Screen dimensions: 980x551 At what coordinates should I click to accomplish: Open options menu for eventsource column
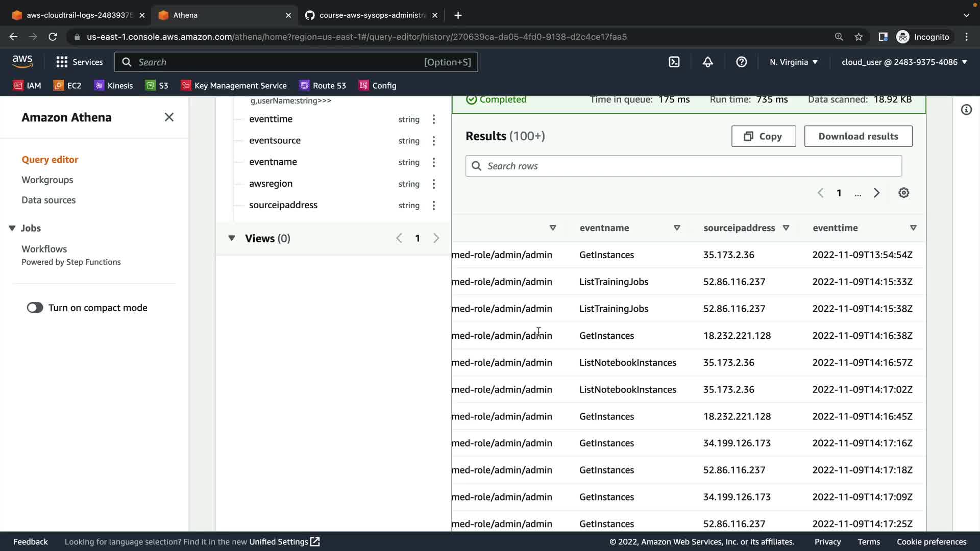(433, 141)
